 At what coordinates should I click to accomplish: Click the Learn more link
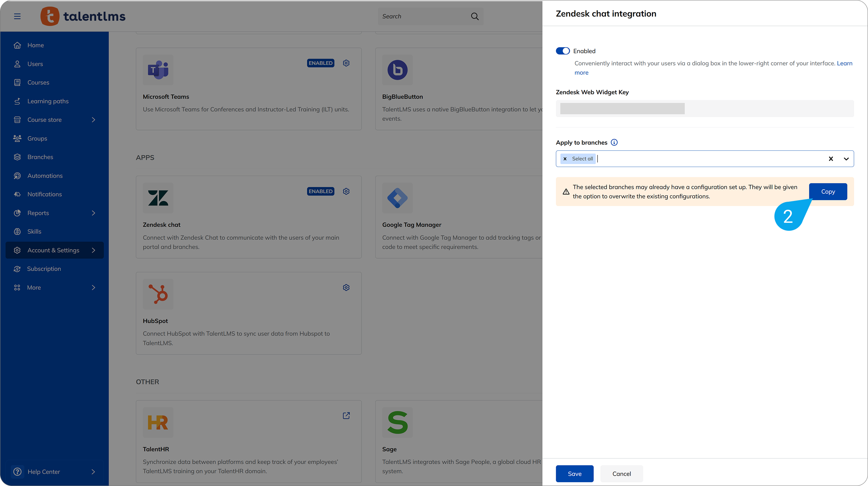click(x=844, y=63)
